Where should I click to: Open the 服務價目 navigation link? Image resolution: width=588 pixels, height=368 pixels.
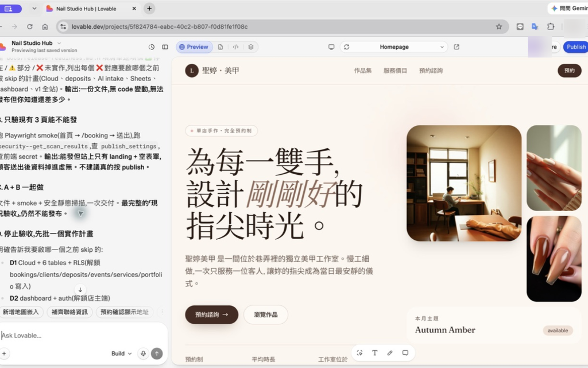pos(395,71)
